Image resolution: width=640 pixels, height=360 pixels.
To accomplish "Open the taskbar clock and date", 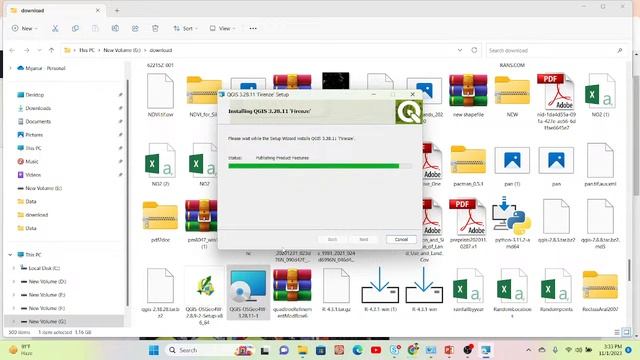I will (x=611, y=350).
